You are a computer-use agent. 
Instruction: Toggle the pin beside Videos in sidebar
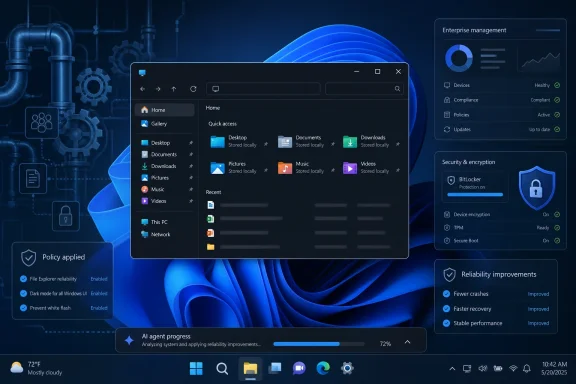pyautogui.click(x=191, y=201)
